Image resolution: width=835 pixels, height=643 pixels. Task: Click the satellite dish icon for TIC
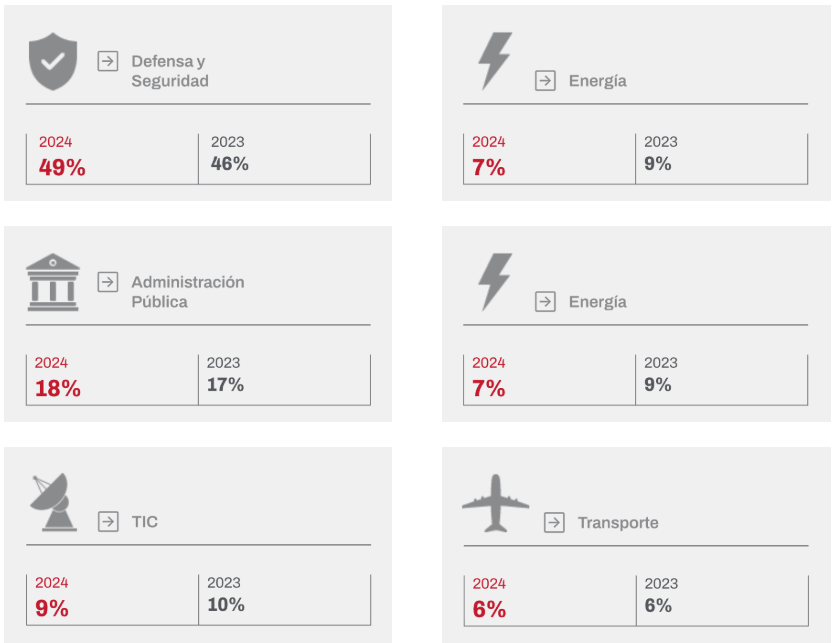[x=53, y=502]
